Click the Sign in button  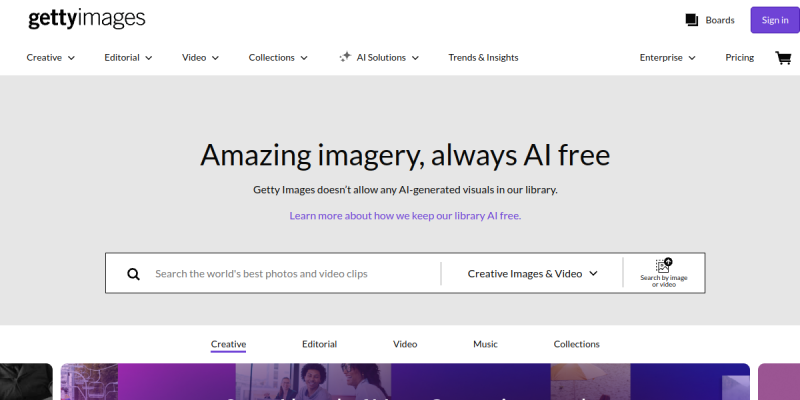tap(775, 20)
